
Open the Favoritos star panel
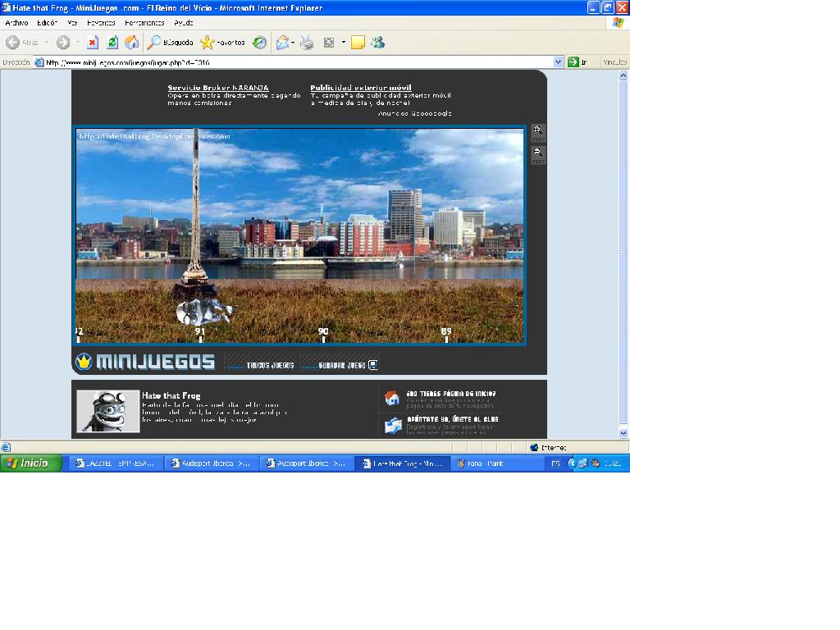222,43
